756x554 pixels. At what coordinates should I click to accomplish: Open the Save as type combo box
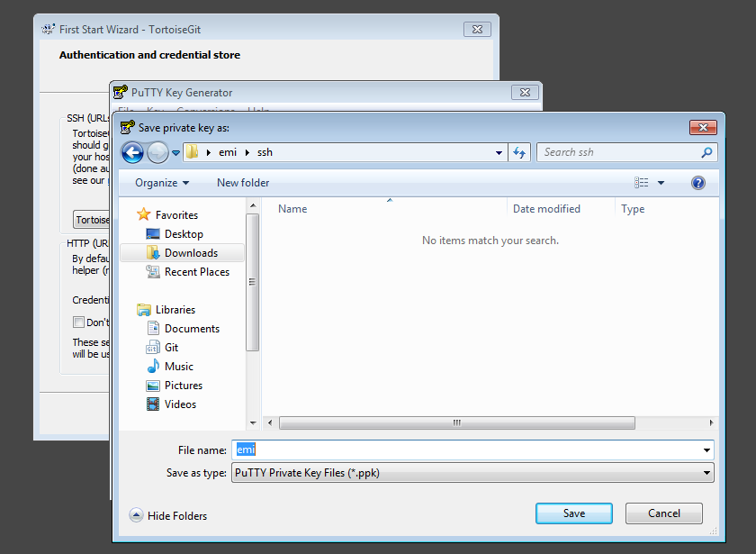coord(472,473)
